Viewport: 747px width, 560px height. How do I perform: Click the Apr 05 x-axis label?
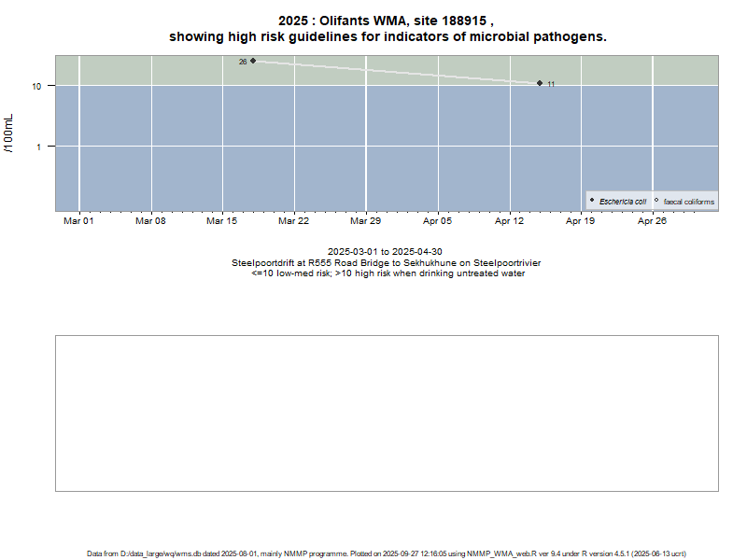click(437, 221)
